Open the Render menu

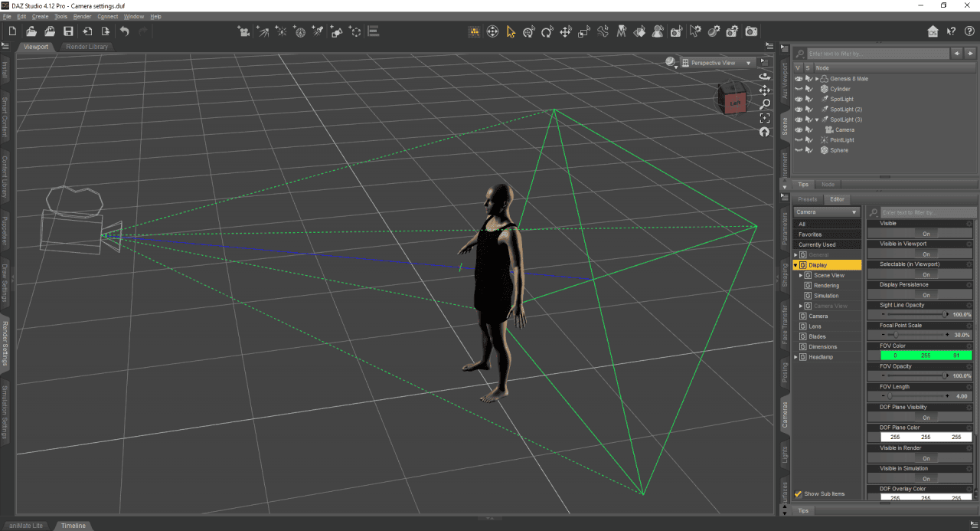[x=82, y=15]
